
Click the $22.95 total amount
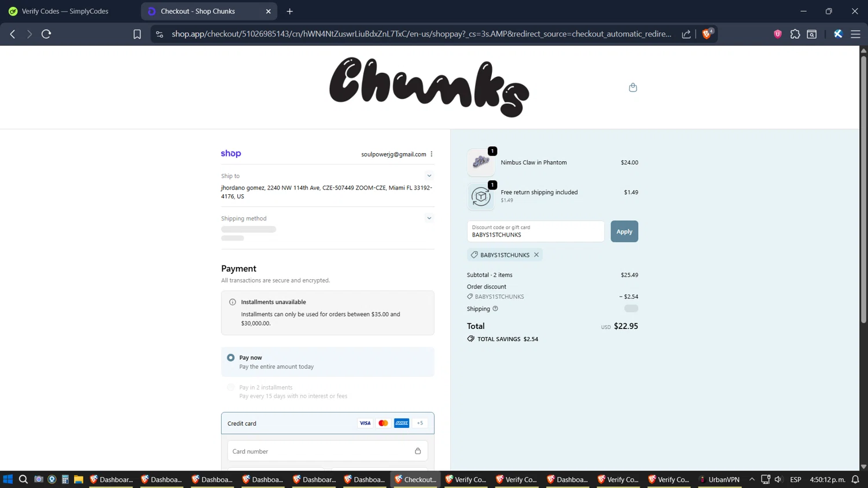[x=626, y=326]
